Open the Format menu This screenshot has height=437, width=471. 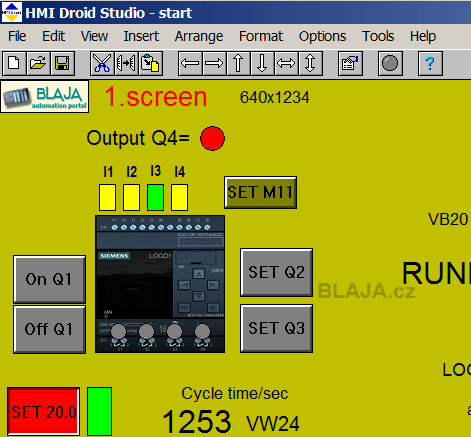(x=261, y=36)
